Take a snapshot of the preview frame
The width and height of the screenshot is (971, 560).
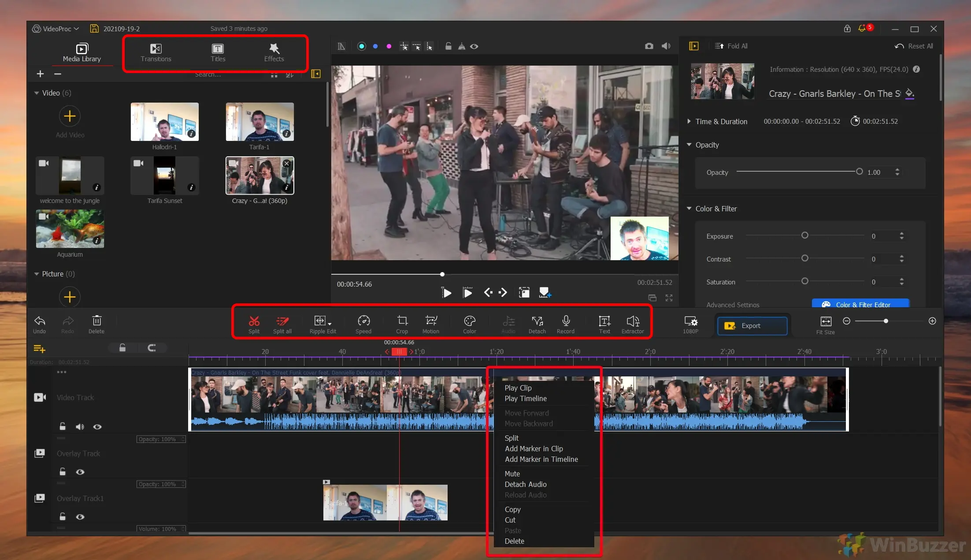(x=649, y=46)
